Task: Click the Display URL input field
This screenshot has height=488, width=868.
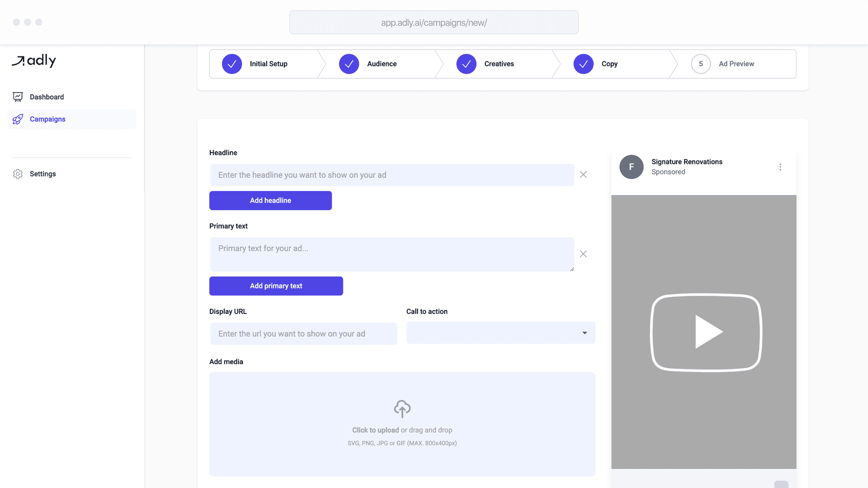Action: pos(303,333)
